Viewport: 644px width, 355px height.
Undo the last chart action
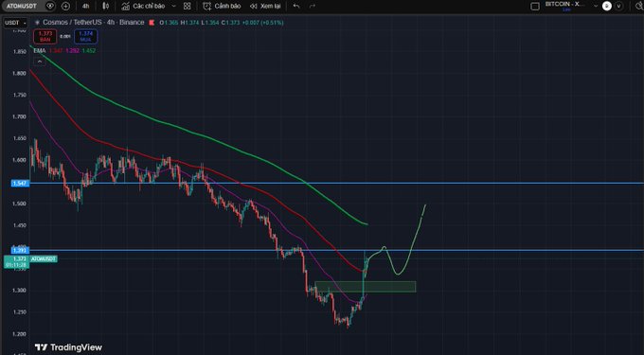[x=296, y=7]
